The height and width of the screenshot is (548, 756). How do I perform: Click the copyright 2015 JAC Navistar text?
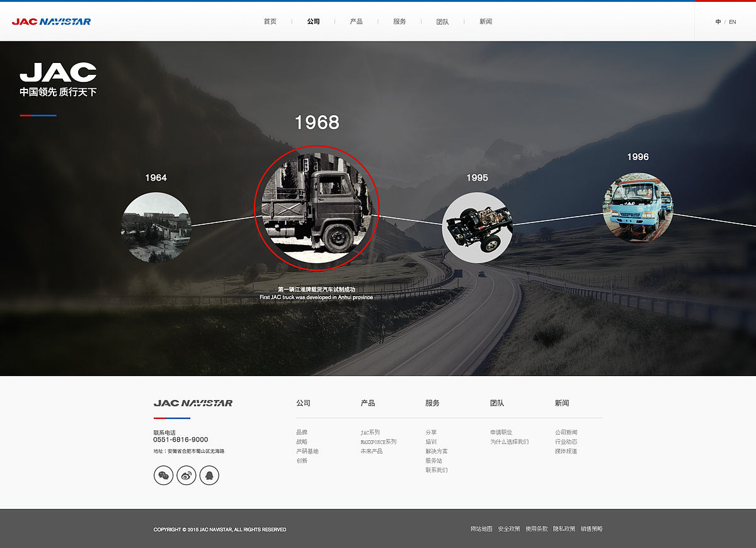[x=220, y=530]
